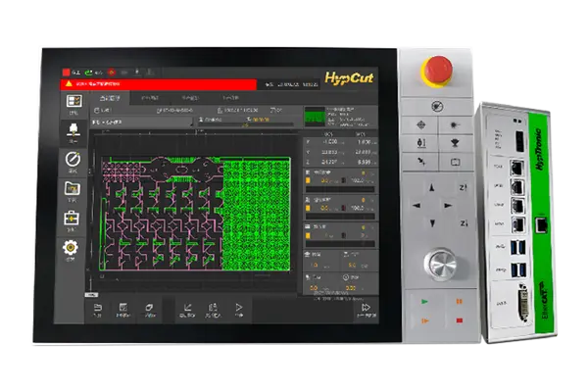Click the diagonal arrow key on the keypad
The width and height of the screenshot is (588, 392).
click(x=421, y=162)
